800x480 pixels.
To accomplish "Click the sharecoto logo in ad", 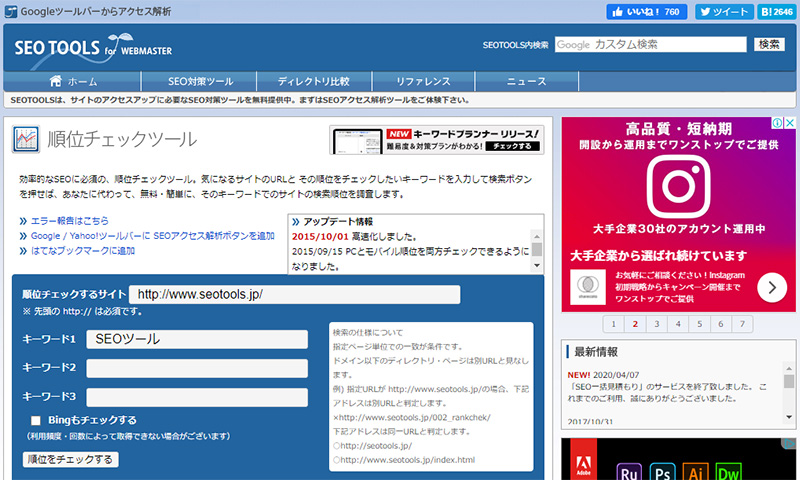I will pos(588,287).
